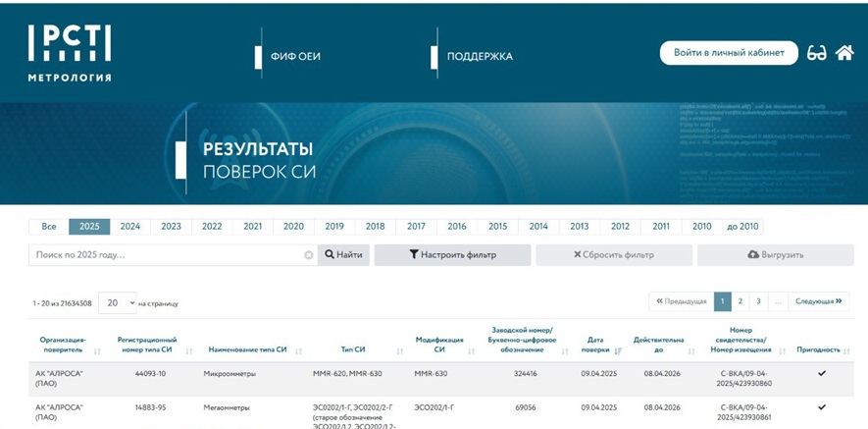Screen dimensions: 868x429
Task: Select the 2024 year tab
Action: click(x=130, y=227)
